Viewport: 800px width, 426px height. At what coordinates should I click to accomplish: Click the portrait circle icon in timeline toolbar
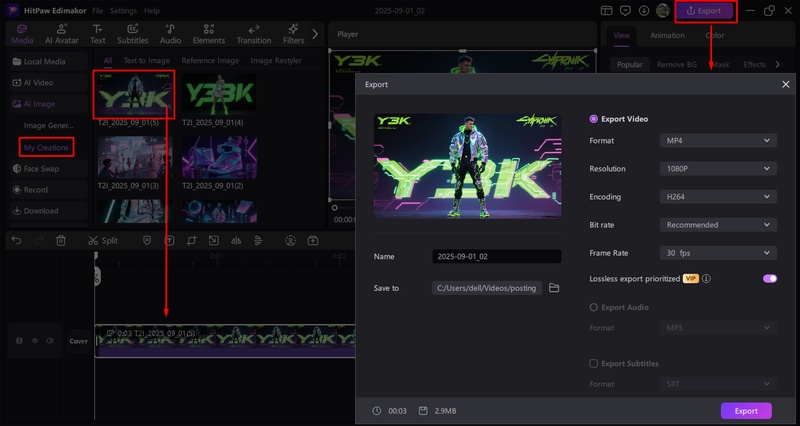pos(290,240)
